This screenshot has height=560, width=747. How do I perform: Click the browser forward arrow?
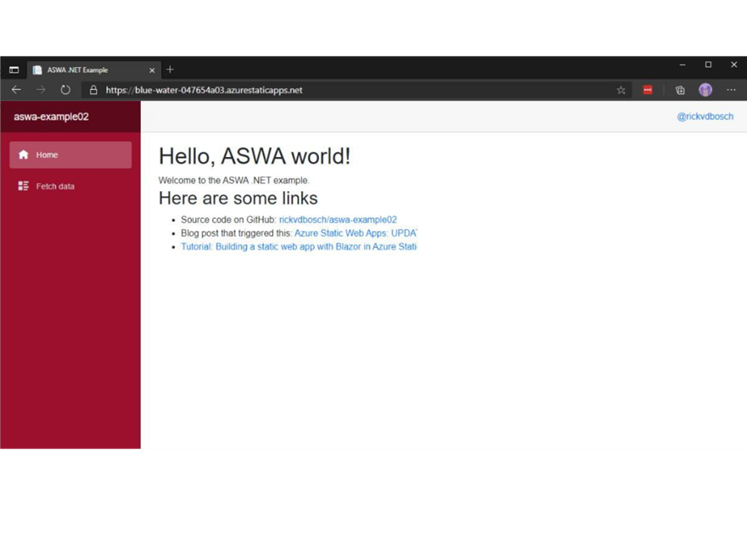[x=41, y=89]
